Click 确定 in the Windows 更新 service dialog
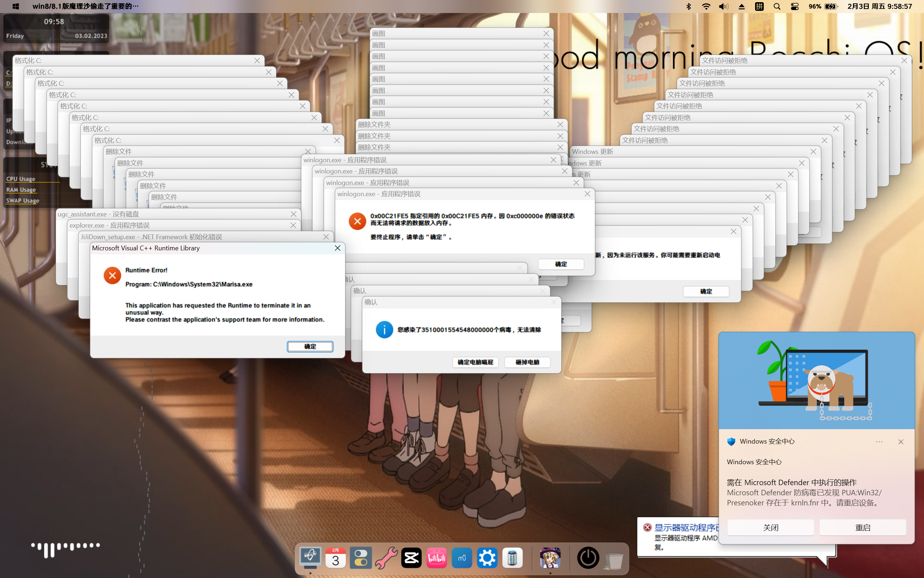924x578 pixels. pos(706,291)
